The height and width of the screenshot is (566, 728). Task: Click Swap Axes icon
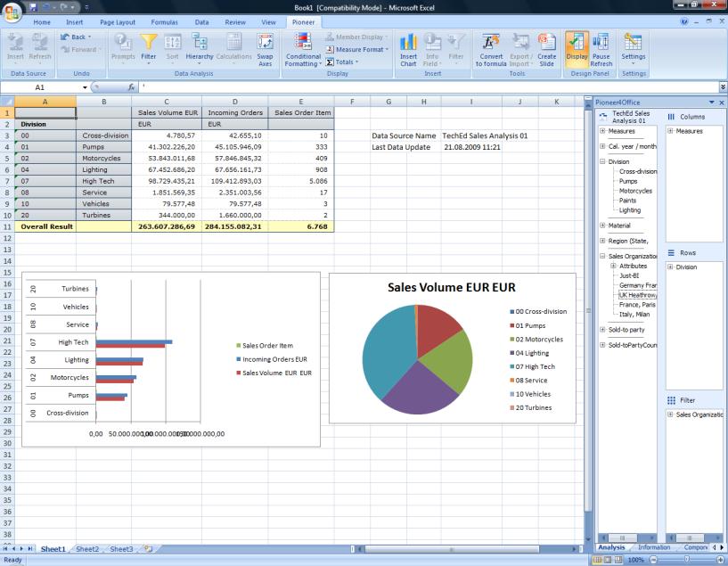click(x=266, y=50)
